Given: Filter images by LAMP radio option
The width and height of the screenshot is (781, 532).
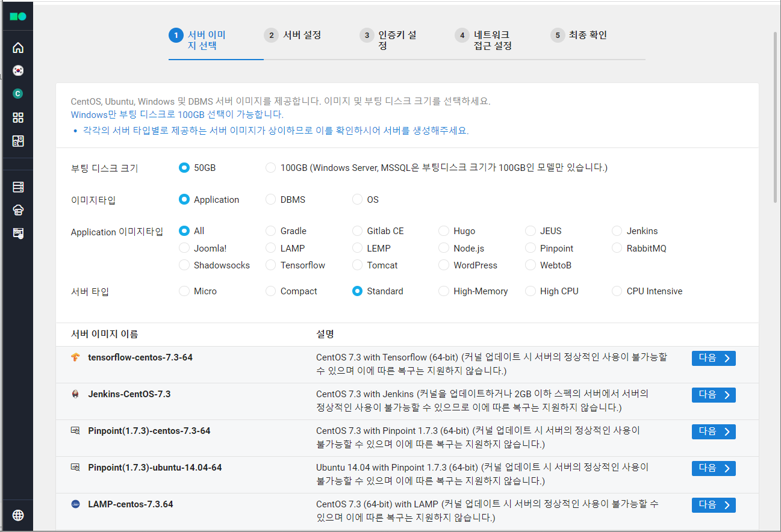Looking at the screenshot, I should coord(271,249).
